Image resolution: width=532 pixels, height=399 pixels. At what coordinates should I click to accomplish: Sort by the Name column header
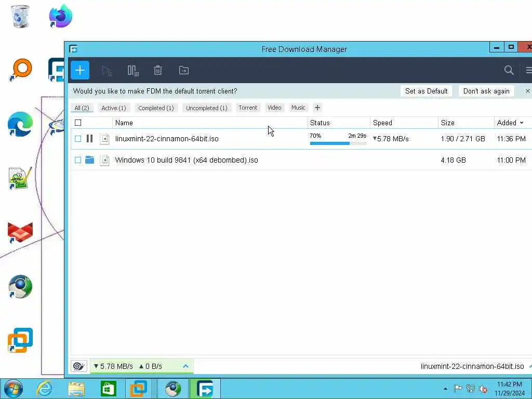click(209, 123)
